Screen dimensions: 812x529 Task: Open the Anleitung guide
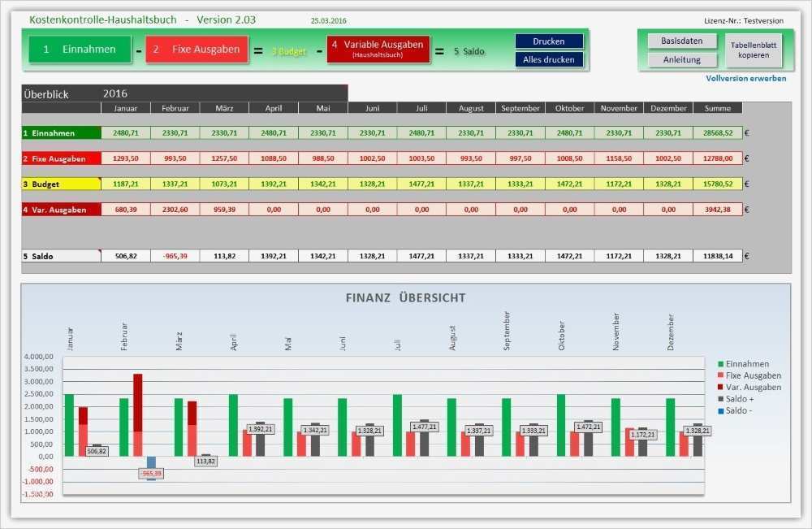coord(680,59)
